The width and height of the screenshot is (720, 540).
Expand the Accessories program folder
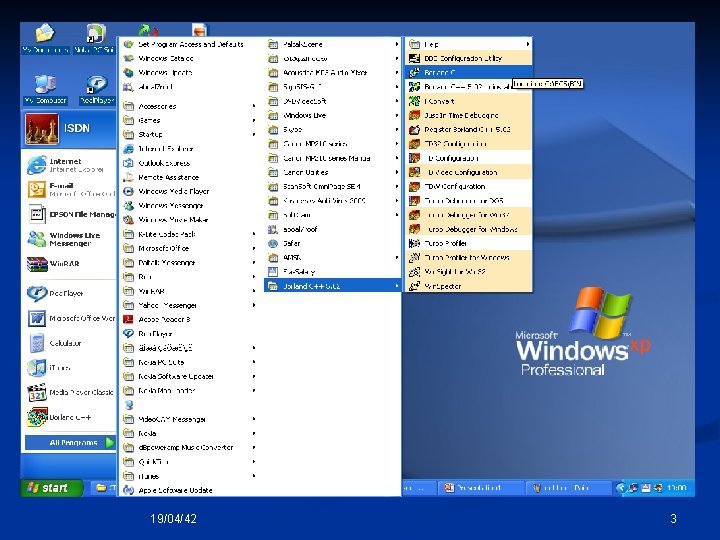(x=189, y=106)
